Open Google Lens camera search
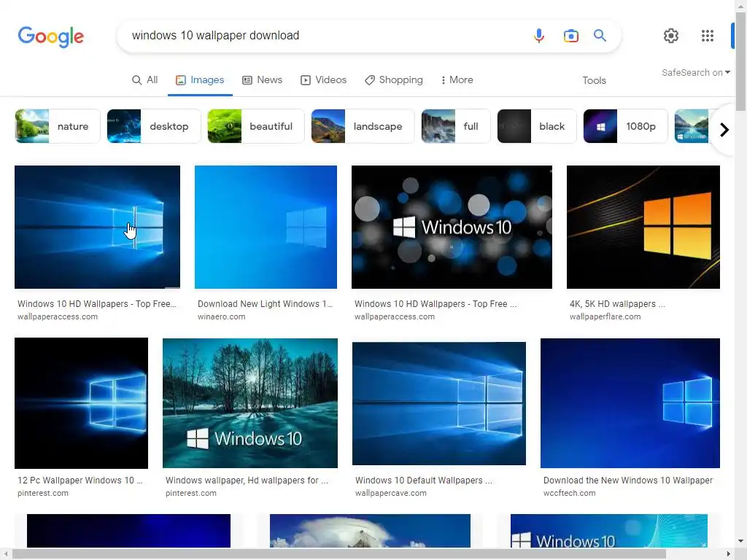Image resolution: width=747 pixels, height=560 pixels. click(570, 36)
